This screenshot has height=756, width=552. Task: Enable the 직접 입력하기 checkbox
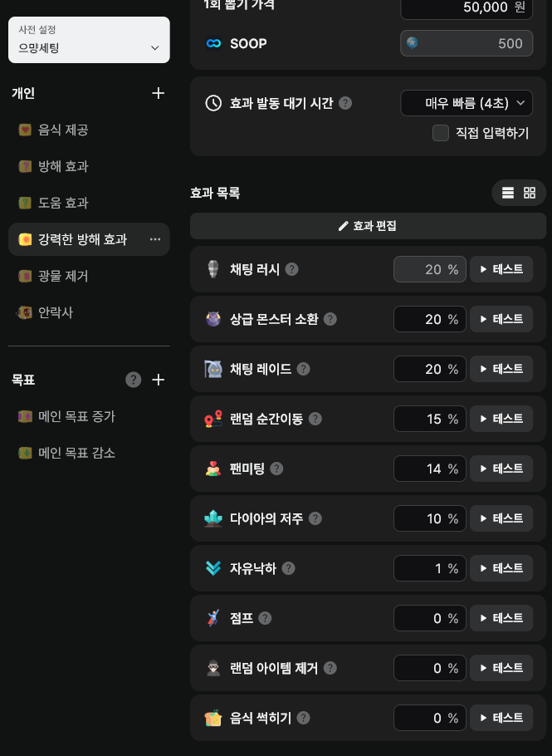click(x=441, y=133)
